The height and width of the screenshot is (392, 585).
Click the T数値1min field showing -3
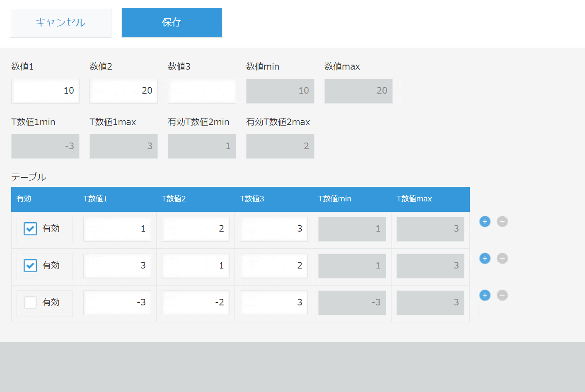point(45,146)
